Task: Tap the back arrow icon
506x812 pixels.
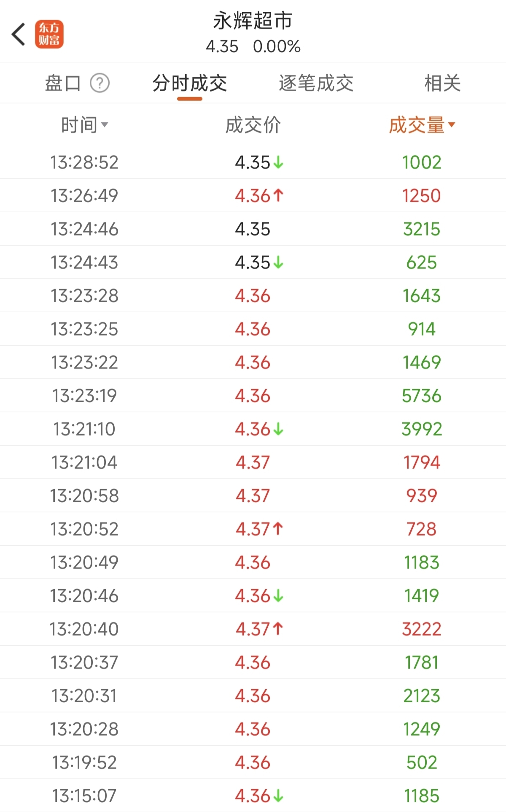Action: pyautogui.click(x=18, y=34)
